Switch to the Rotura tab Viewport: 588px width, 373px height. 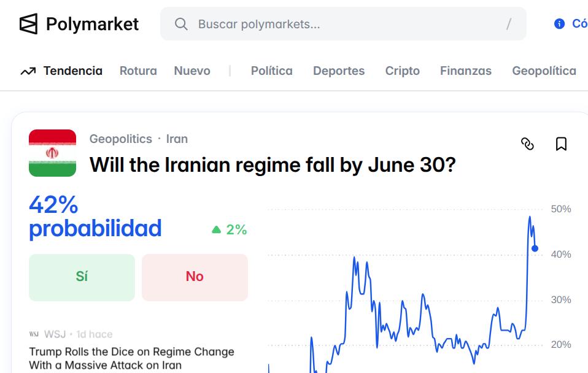(138, 71)
